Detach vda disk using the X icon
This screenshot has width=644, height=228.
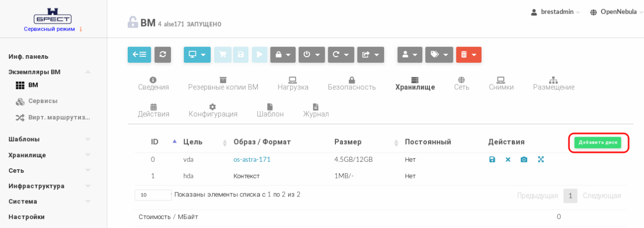[x=508, y=160]
